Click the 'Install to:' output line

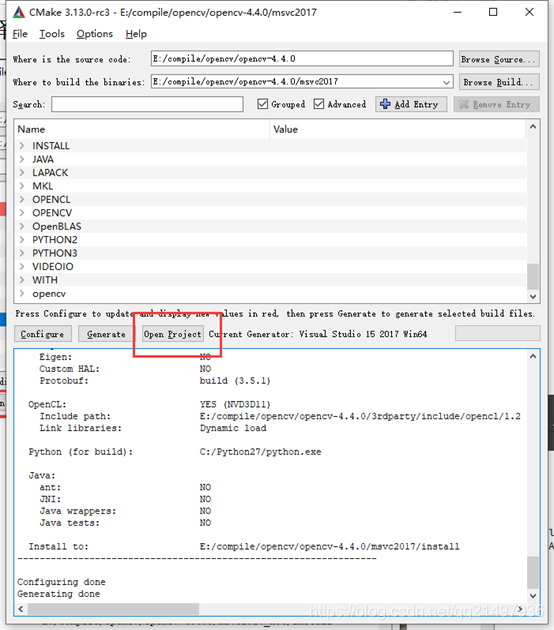click(243, 546)
